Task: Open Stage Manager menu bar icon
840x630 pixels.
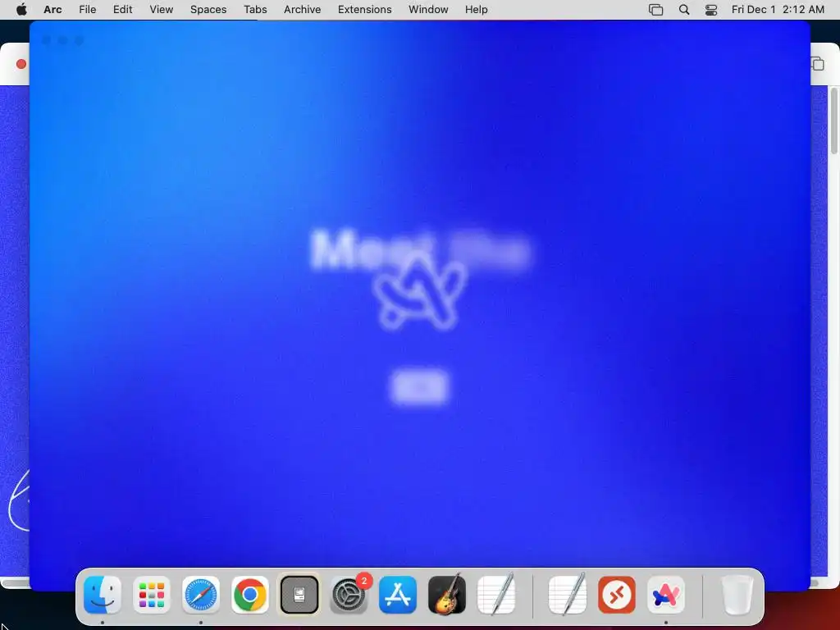Action: pos(655,9)
